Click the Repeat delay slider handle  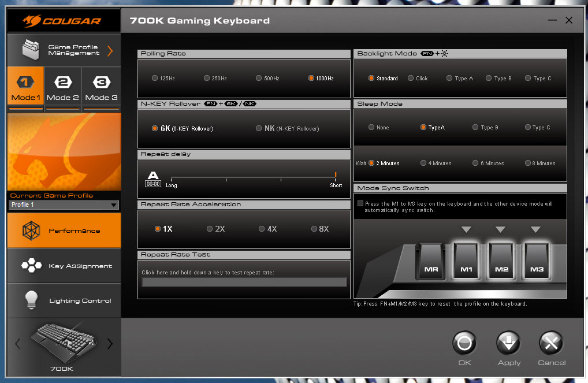click(x=336, y=175)
